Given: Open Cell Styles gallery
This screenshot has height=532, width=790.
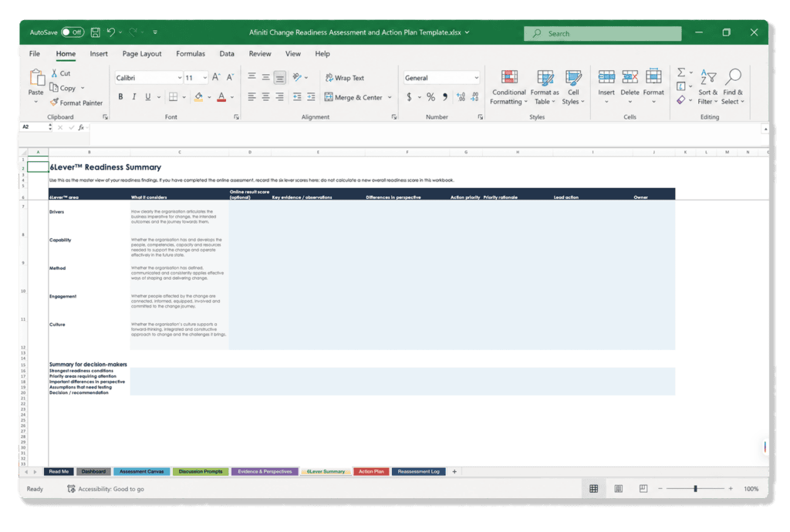Looking at the screenshot, I should [x=573, y=87].
